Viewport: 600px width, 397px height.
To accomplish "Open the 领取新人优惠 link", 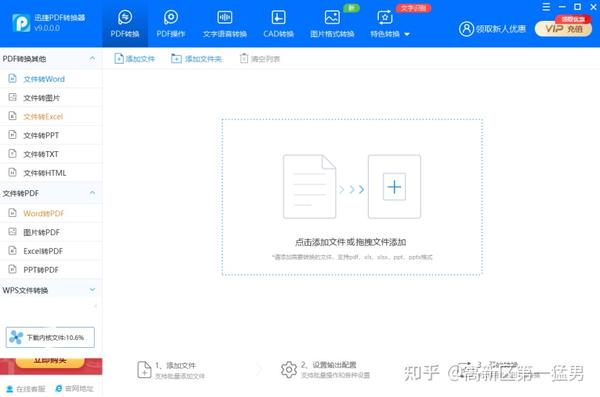I will pos(501,29).
